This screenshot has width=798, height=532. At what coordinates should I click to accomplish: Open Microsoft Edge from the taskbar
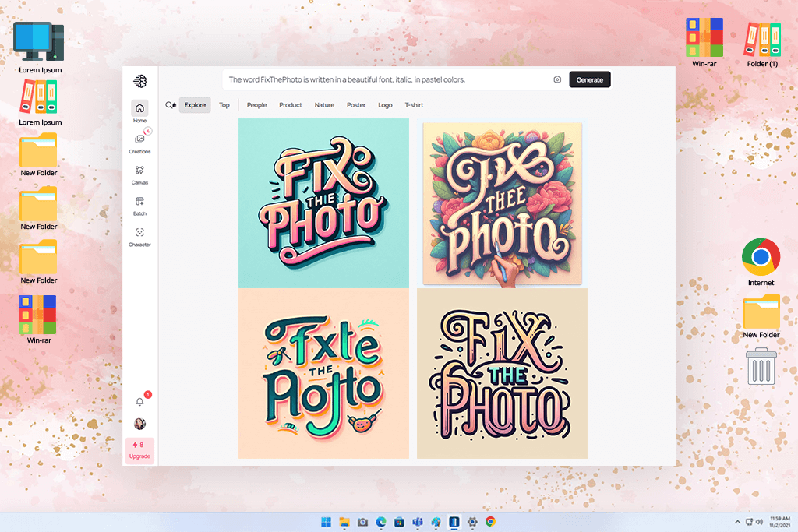(x=381, y=522)
